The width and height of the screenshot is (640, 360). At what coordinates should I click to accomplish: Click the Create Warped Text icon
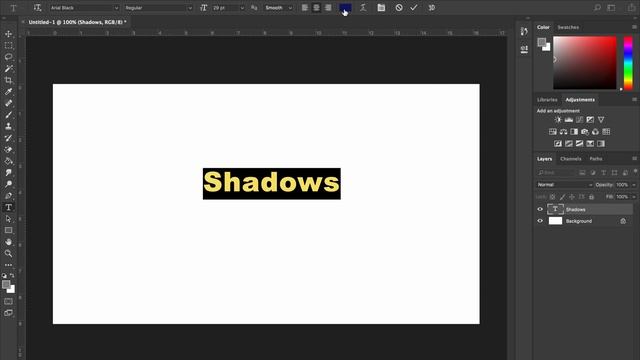click(x=363, y=8)
